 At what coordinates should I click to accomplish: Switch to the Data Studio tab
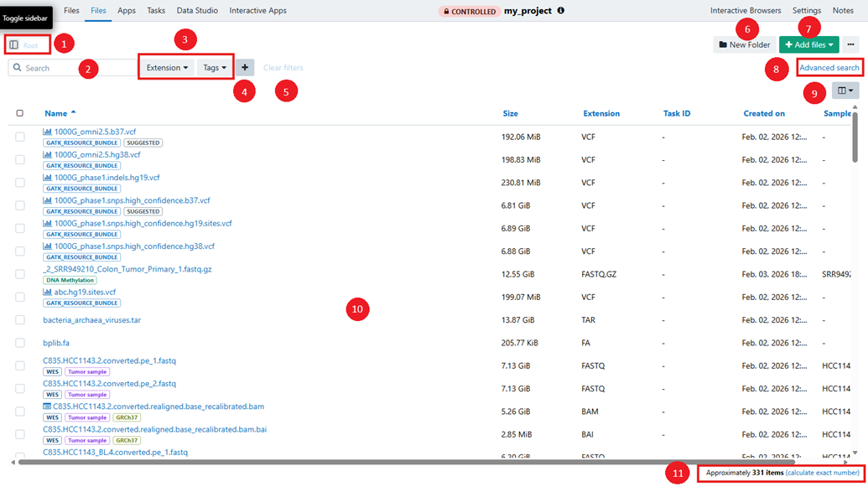[x=197, y=11]
